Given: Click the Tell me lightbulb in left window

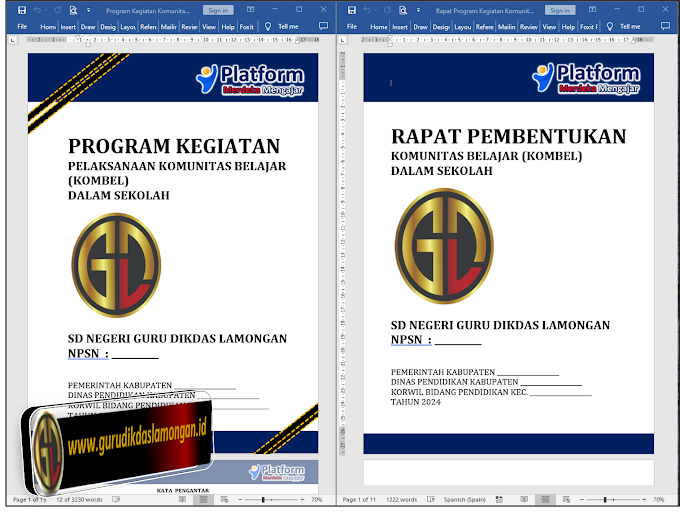Looking at the screenshot, I should click(268, 26).
